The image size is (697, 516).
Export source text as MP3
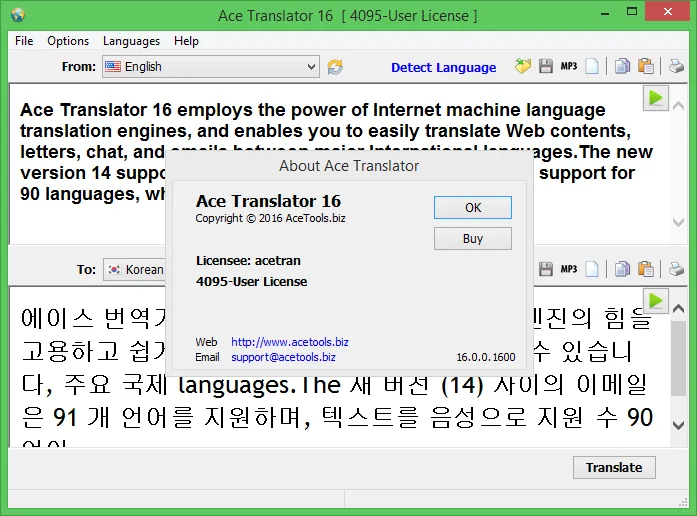click(x=569, y=67)
